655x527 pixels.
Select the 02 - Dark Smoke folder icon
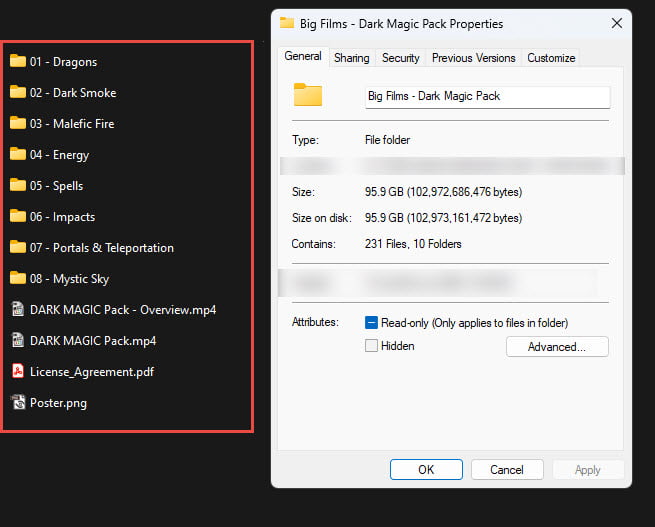18,92
